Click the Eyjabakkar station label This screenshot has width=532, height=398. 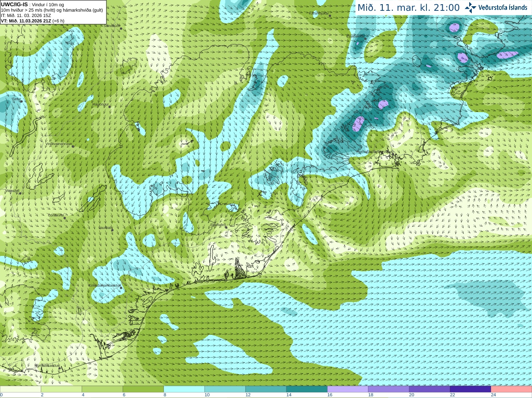355,36
